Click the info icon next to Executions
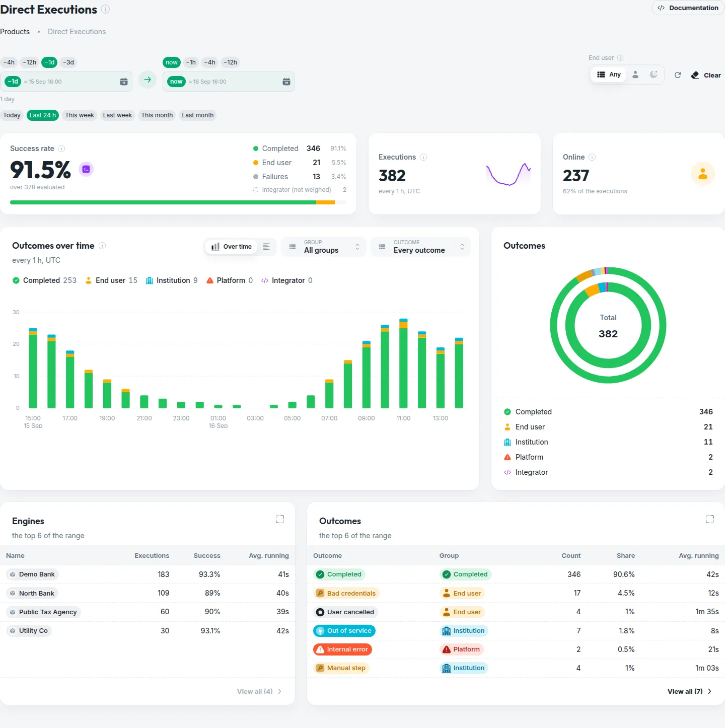725x728 pixels. (423, 157)
